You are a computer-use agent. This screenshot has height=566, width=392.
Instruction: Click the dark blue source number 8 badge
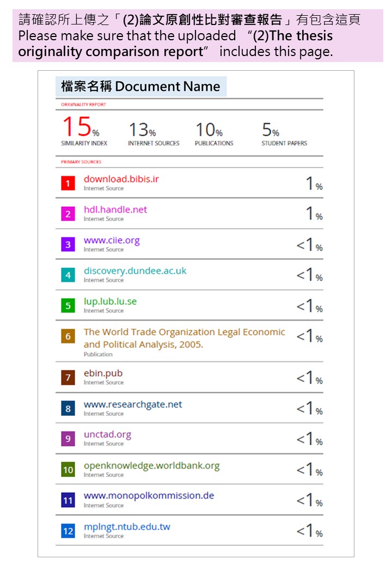click(x=68, y=408)
